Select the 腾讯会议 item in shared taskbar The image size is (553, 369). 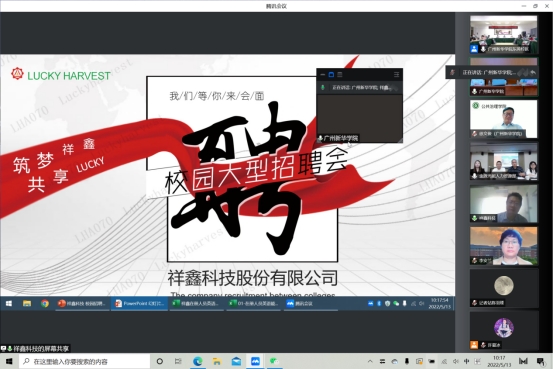tap(310, 303)
